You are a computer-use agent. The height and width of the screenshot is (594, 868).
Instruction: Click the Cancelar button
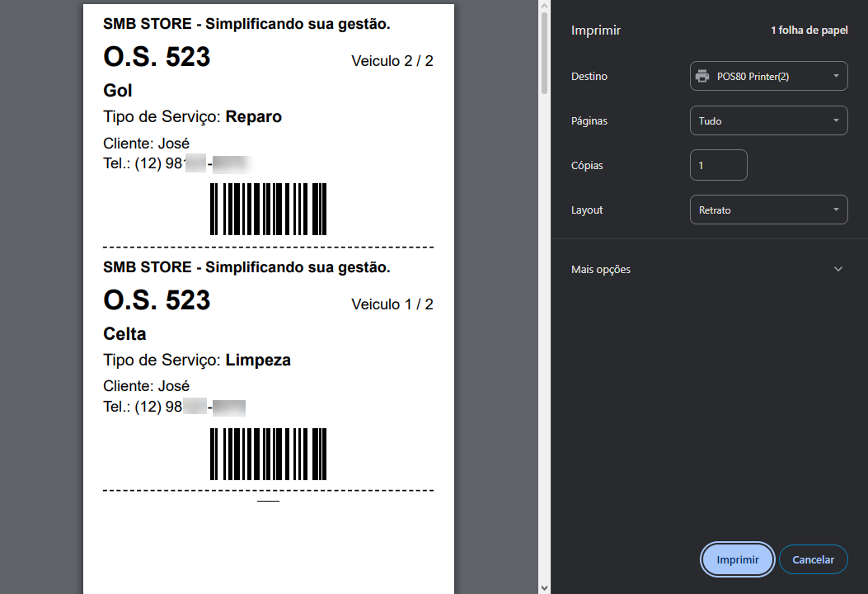pyautogui.click(x=813, y=559)
